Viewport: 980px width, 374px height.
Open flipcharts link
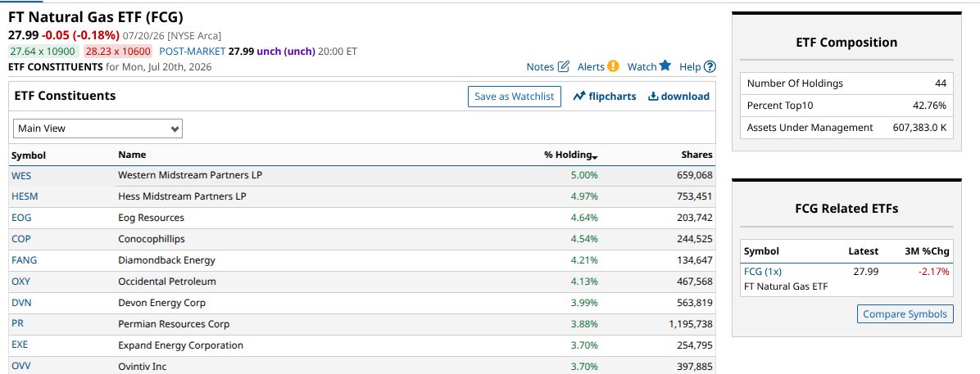coord(612,96)
